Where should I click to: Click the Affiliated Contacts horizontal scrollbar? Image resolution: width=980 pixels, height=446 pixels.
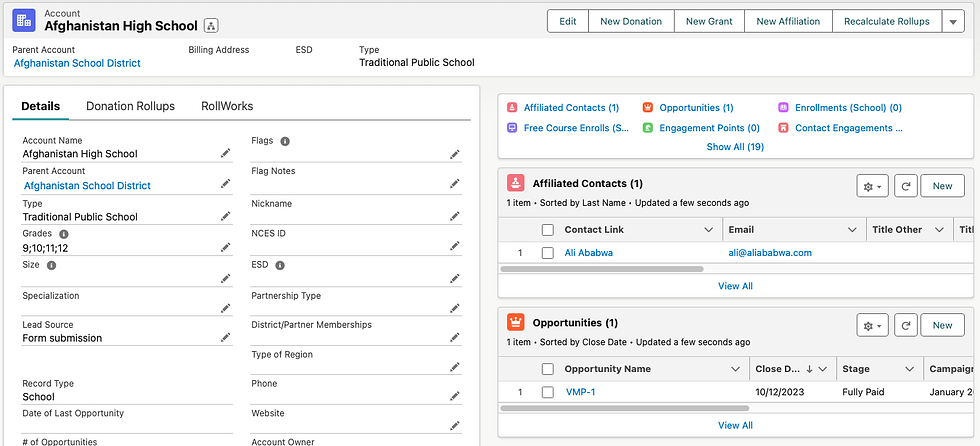(602, 269)
